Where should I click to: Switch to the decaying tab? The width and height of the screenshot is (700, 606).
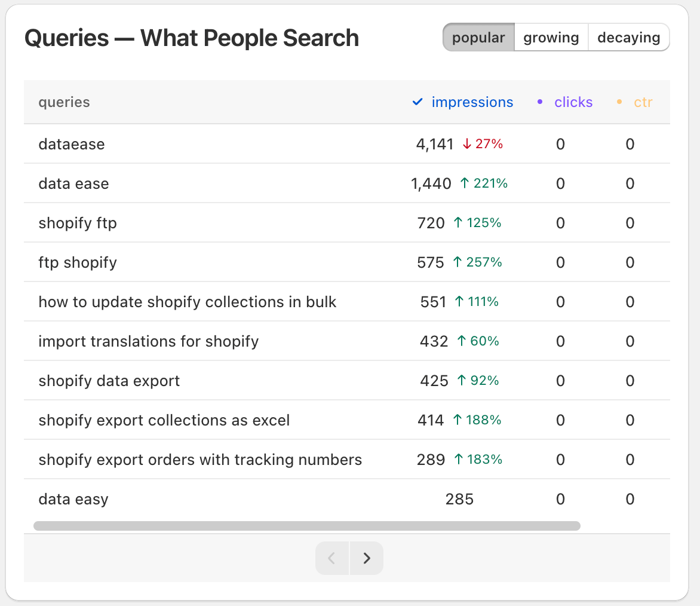[628, 38]
